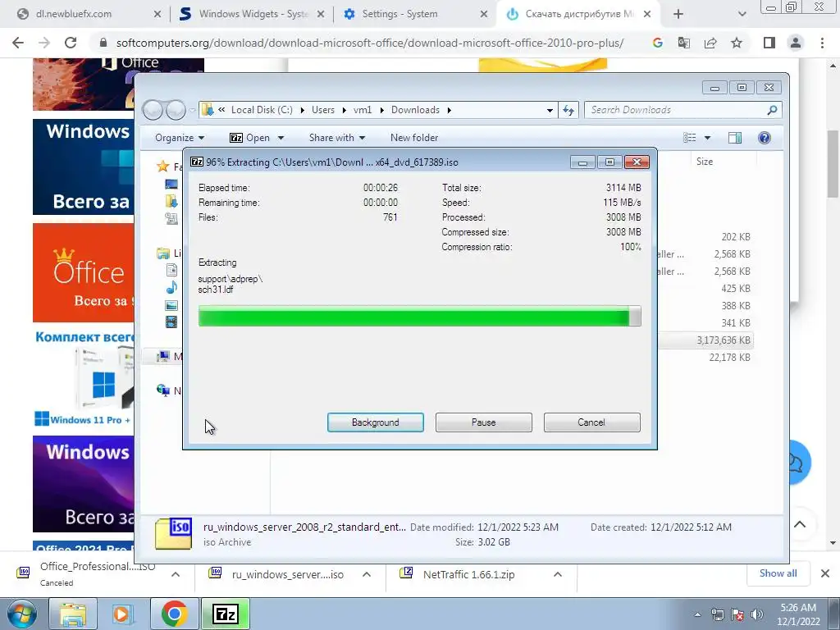Click the Computer icon in navigation pane

pos(163,356)
